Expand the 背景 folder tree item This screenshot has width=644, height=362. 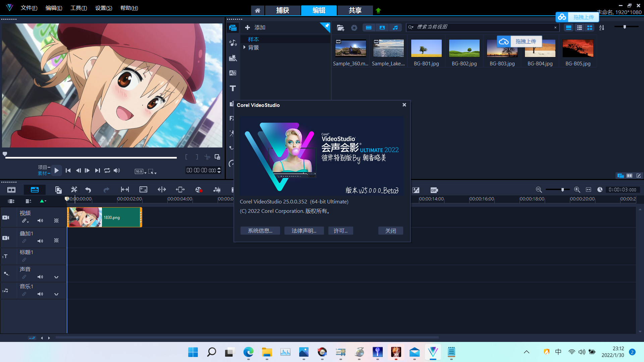(245, 48)
